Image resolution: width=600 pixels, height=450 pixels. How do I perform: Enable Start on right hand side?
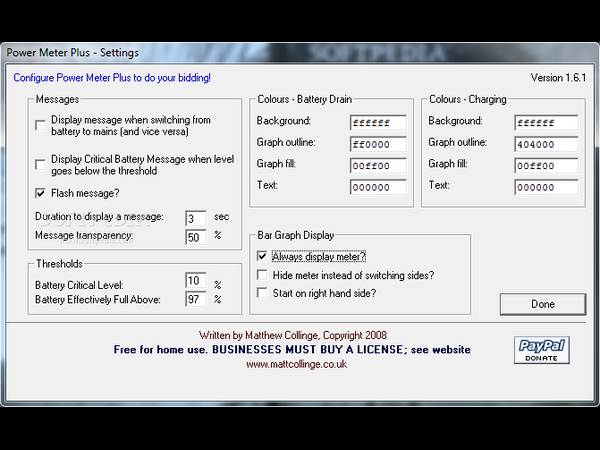click(262, 293)
